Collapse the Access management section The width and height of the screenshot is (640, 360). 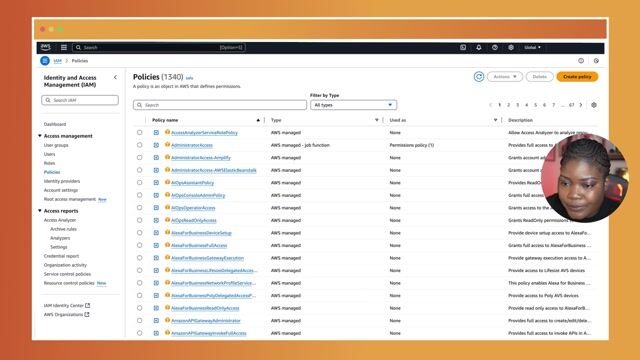[40, 136]
